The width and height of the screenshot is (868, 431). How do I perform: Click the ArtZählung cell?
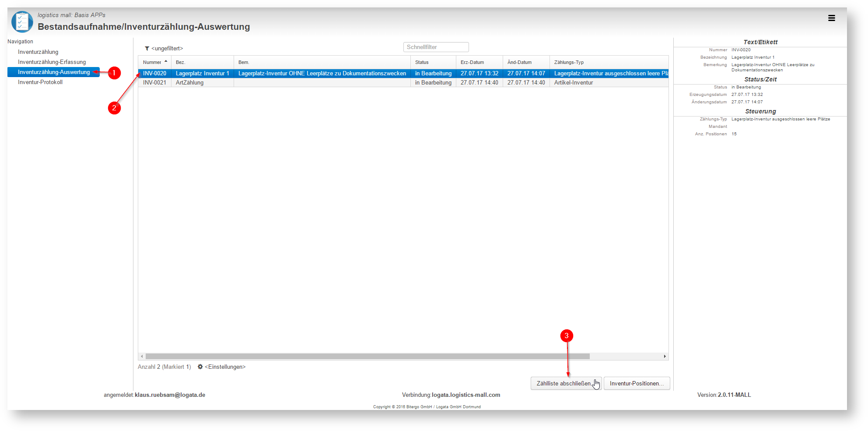point(203,83)
